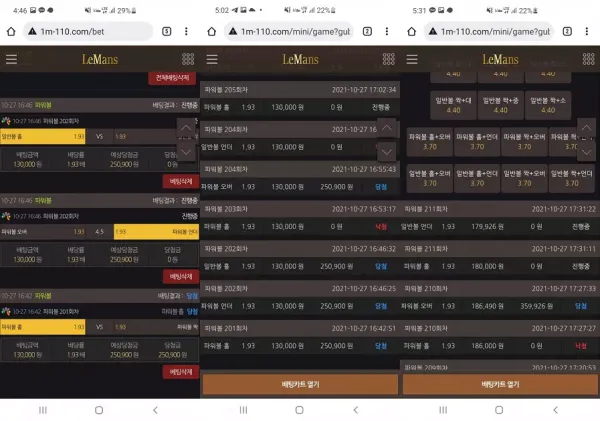The image size is (600, 421).
Task: Open the betting cart on the middle phone
Action: [300, 384]
